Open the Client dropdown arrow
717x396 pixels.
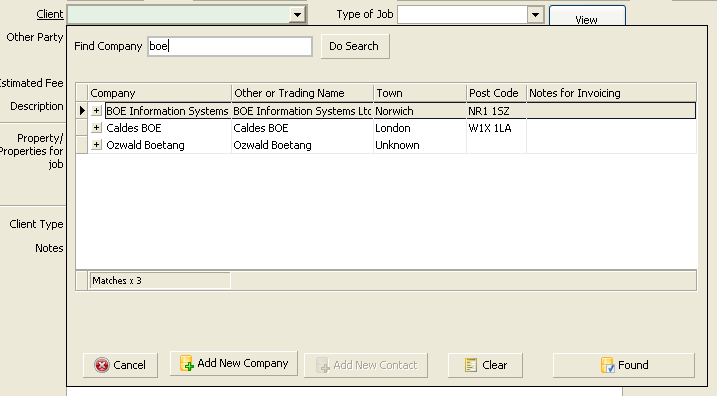click(297, 15)
